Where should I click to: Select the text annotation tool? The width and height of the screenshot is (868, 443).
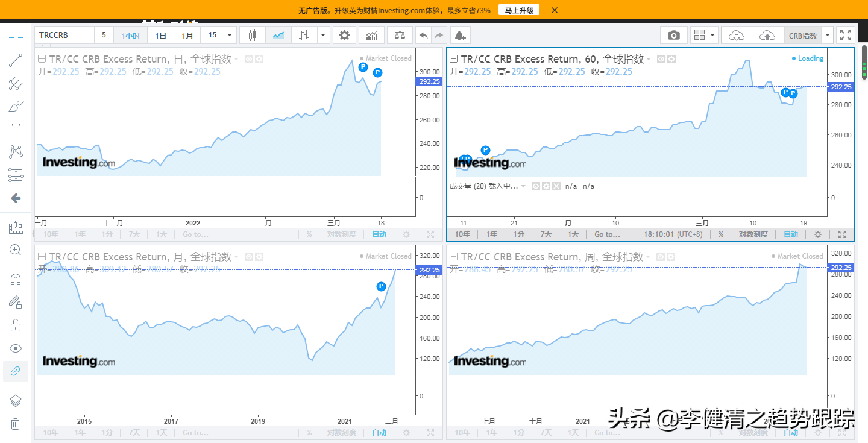16,129
